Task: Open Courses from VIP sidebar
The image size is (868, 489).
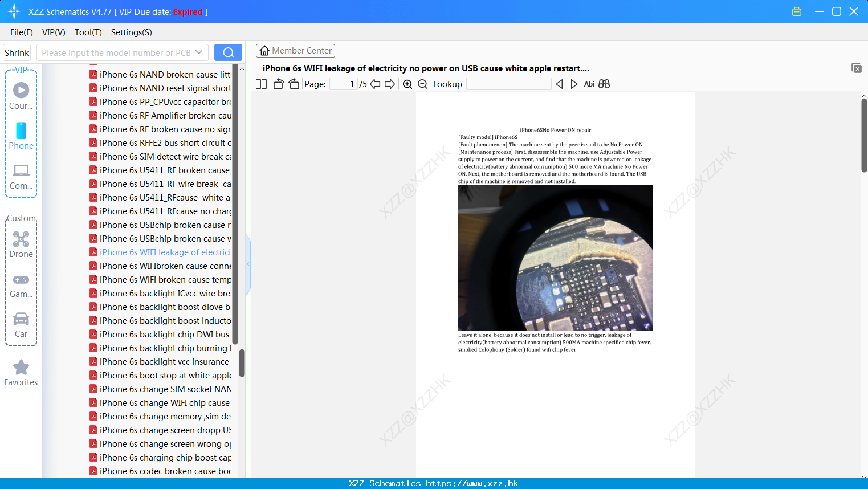Action: (21, 96)
